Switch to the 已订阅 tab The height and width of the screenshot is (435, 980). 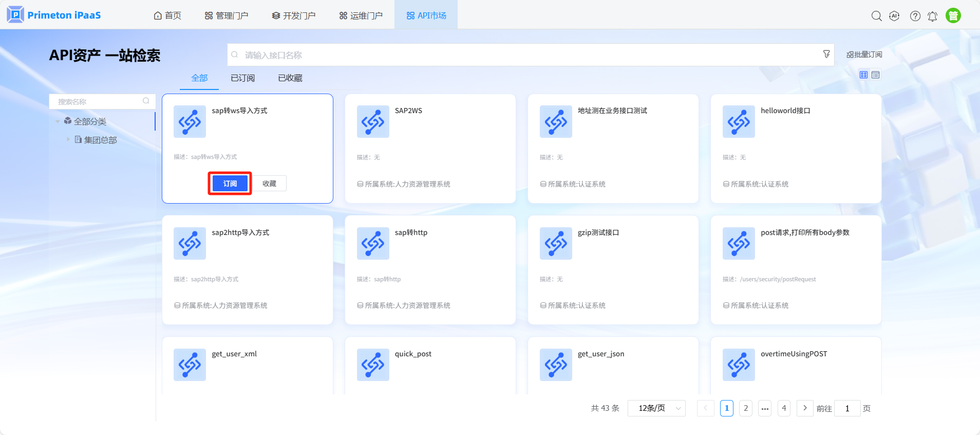pos(242,78)
